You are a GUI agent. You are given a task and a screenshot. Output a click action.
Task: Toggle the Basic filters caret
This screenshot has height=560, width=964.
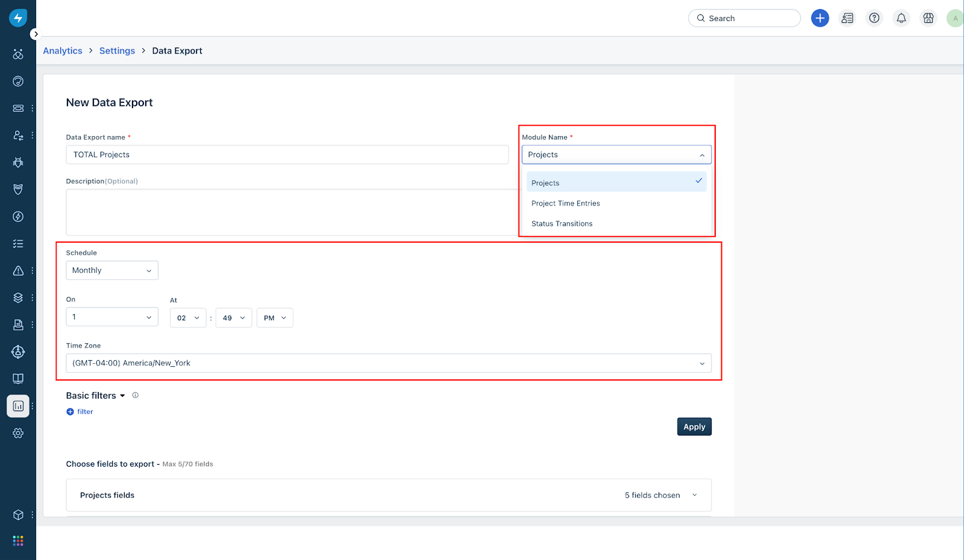(122, 396)
